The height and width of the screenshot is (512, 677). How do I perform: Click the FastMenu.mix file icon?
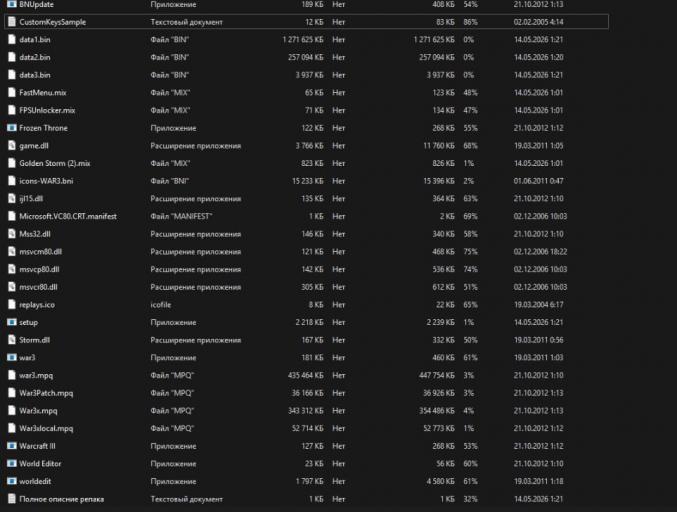tap(12, 93)
